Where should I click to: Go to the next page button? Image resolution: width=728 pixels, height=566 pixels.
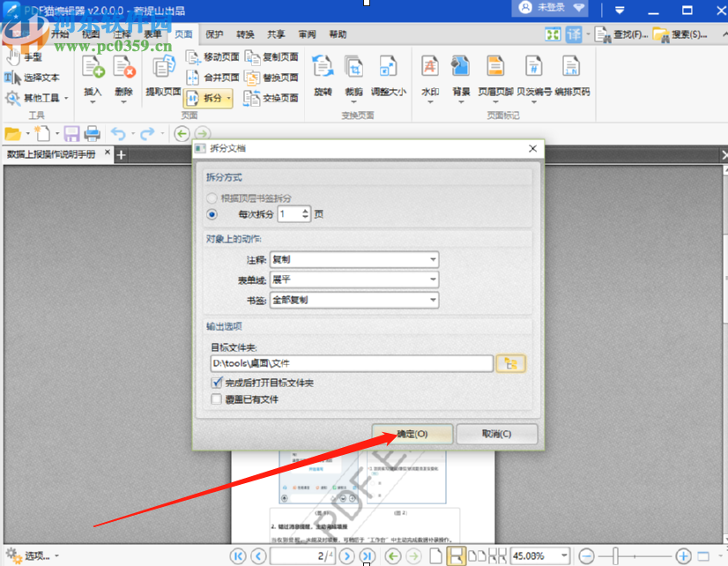(346, 555)
